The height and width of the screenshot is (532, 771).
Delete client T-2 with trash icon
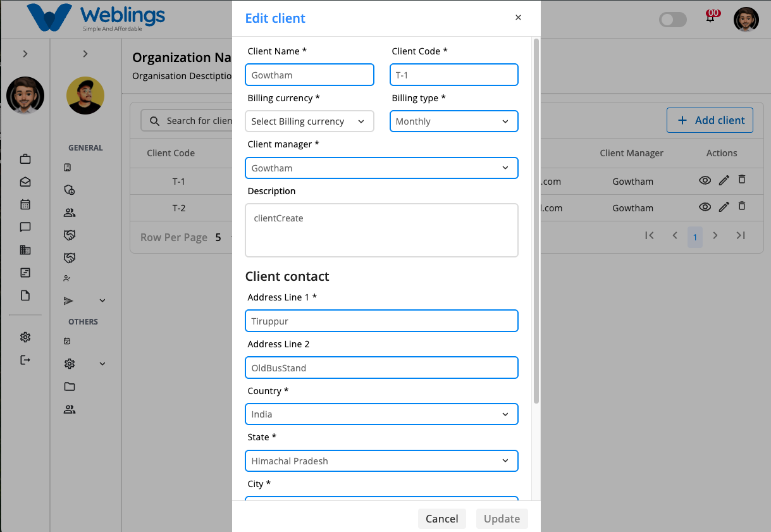pos(742,206)
